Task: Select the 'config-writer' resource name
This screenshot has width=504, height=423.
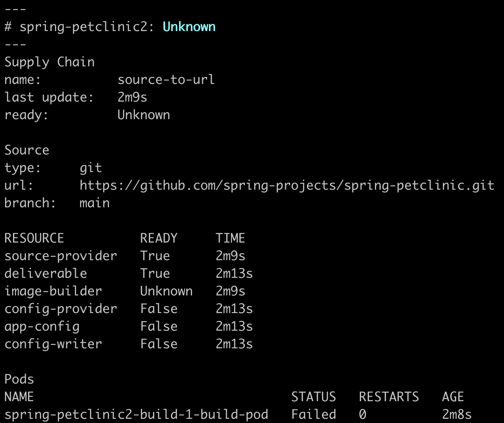Action: 53,345
